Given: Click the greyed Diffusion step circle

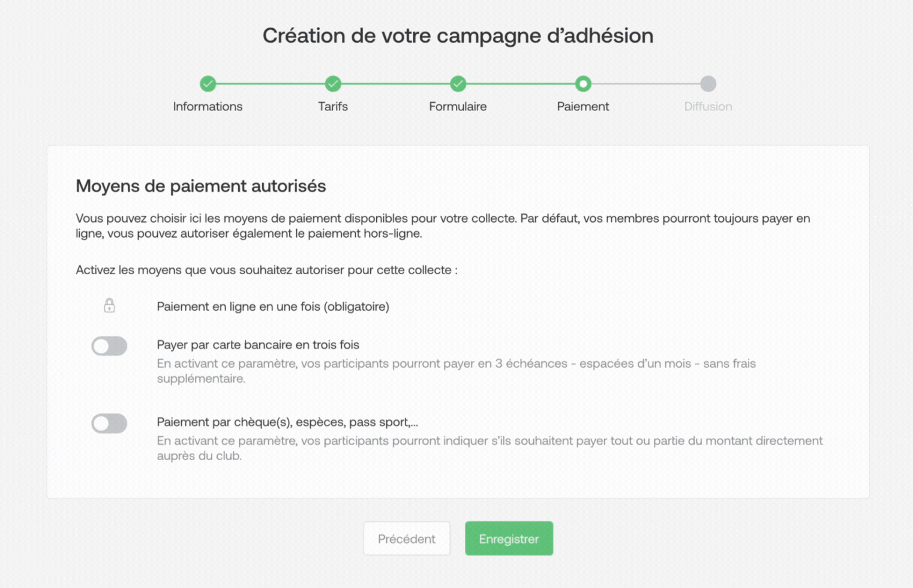Looking at the screenshot, I should [708, 83].
